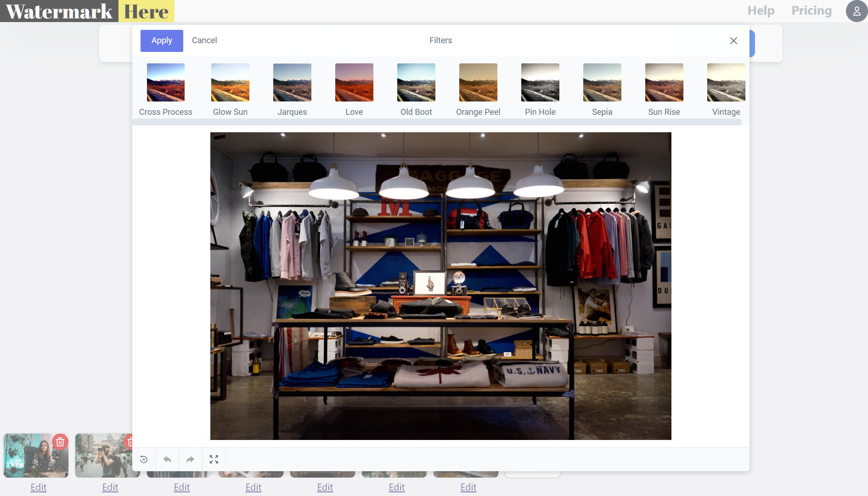This screenshot has height=496, width=868.
Task: Select the Pin Hole filter
Action: tap(540, 83)
